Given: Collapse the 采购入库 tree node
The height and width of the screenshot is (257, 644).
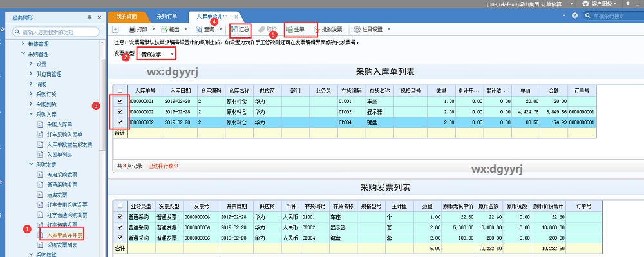Looking at the screenshot, I should coord(31,114).
